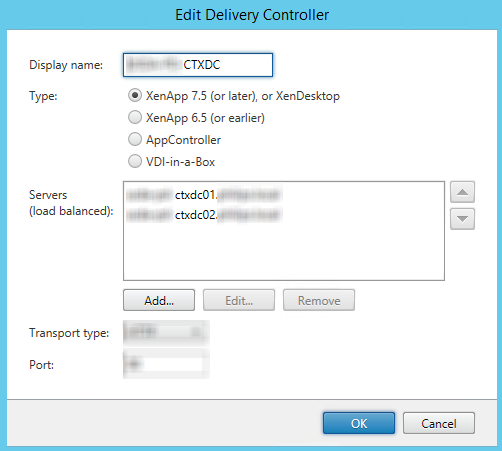Click the Servers (load balanced) label
Viewport: 502px width, 451px height.
point(71,203)
